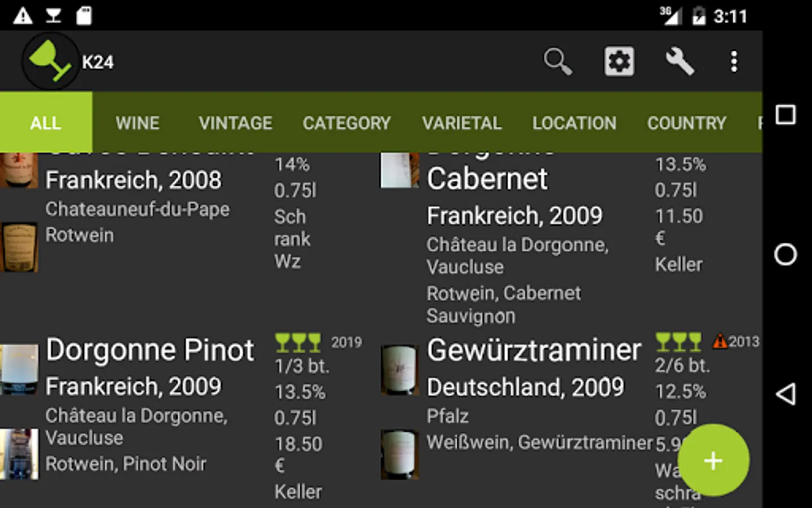Screen dimensions: 812x508
Task: Select the 'Weißwein, Gewürztraminer' text
Action: [x=540, y=443]
